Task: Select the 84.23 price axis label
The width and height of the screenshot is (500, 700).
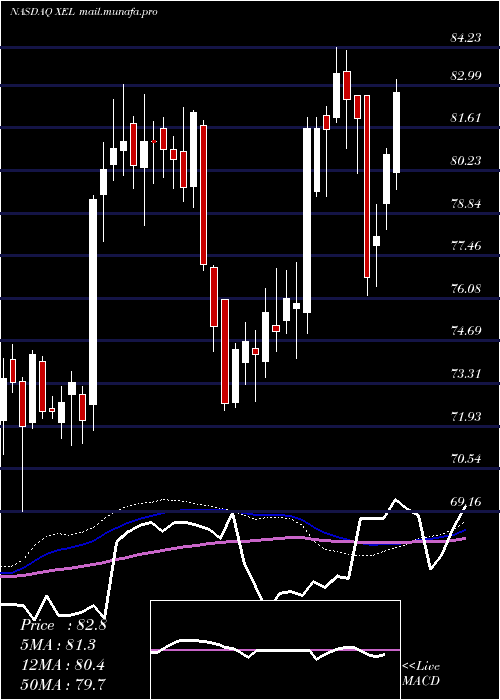Action: tap(466, 38)
